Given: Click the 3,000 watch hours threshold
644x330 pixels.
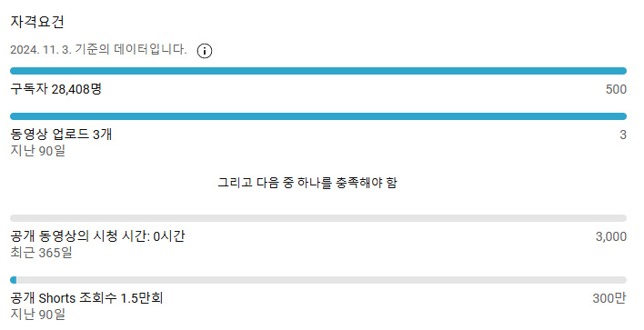Looking at the screenshot, I should click(x=611, y=236).
